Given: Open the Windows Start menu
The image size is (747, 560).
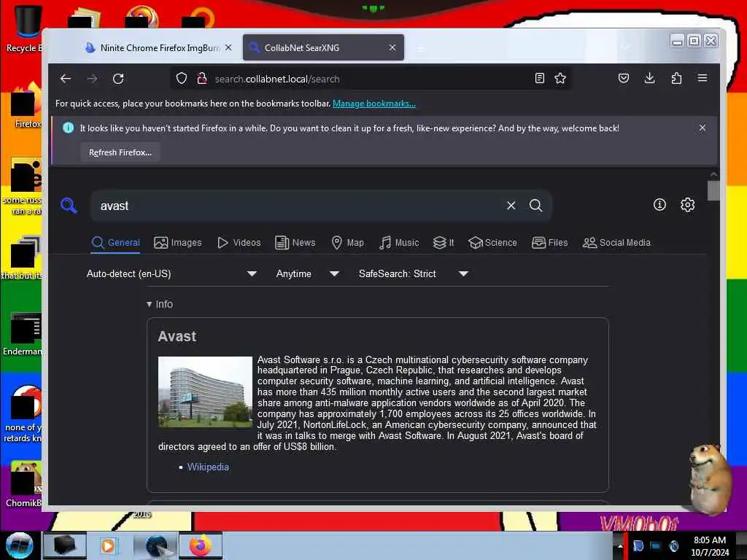Looking at the screenshot, I should click(x=19, y=545).
